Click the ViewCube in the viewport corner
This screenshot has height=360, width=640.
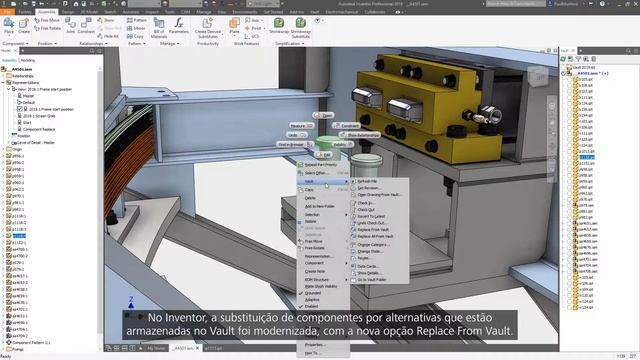(538, 77)
